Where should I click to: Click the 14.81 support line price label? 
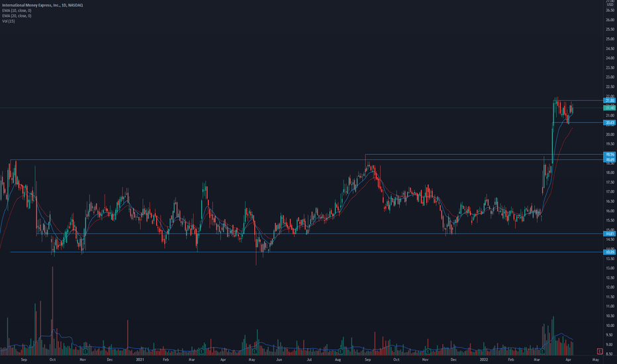tap(610, 234)
